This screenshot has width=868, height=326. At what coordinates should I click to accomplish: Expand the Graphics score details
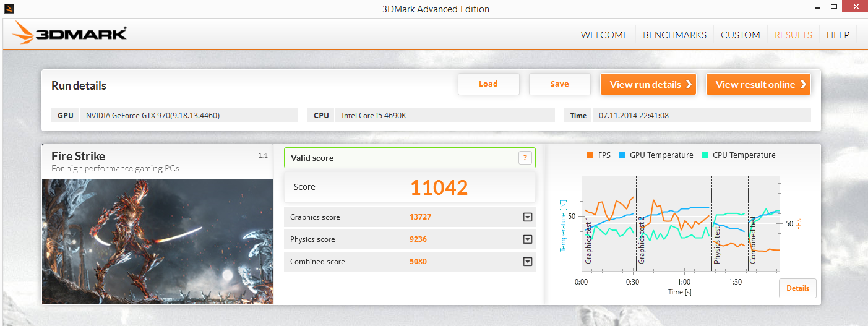coord(528,217)
